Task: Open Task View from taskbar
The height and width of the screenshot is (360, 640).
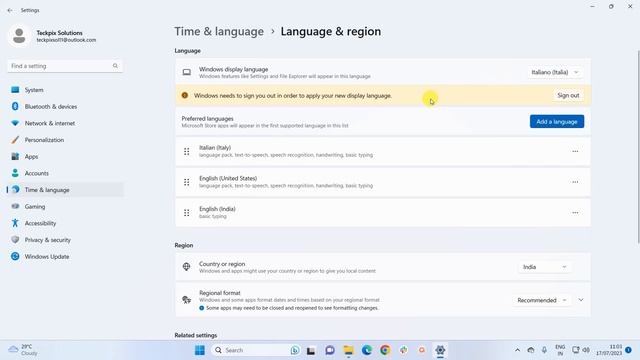Action: click(311, 350)
